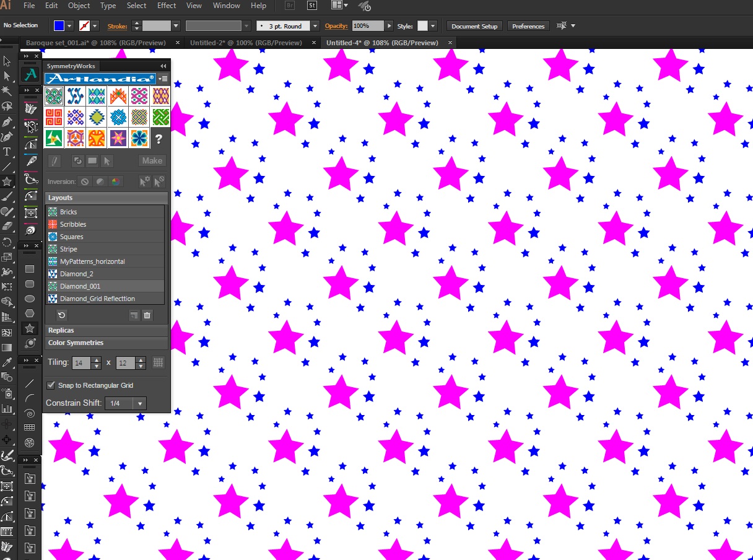Select the Magic Wand tool
The height and width of the screenshot is (560, 753).
click(x=7, y=91)
